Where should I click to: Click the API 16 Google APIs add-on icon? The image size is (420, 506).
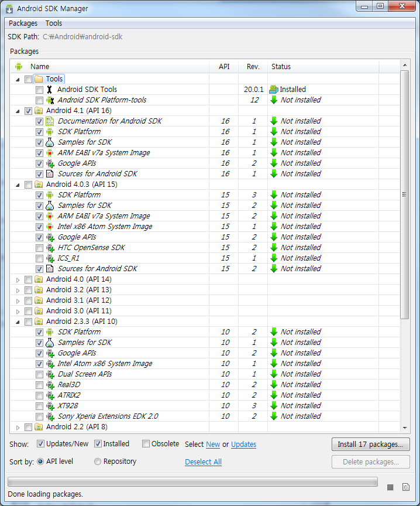tap(50, 163)
